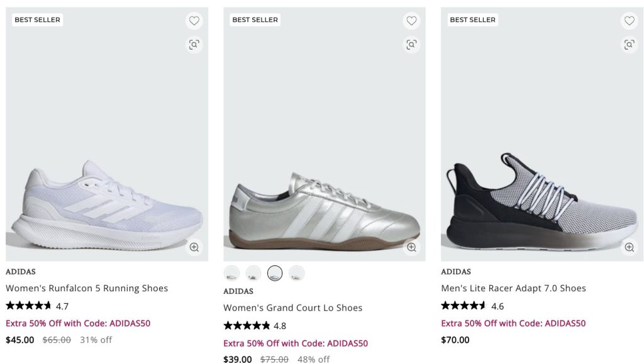Favorite the Women's Runfalcon 5 Running Shoes
The height and width of the screenshot is (363, 644).
194,21
